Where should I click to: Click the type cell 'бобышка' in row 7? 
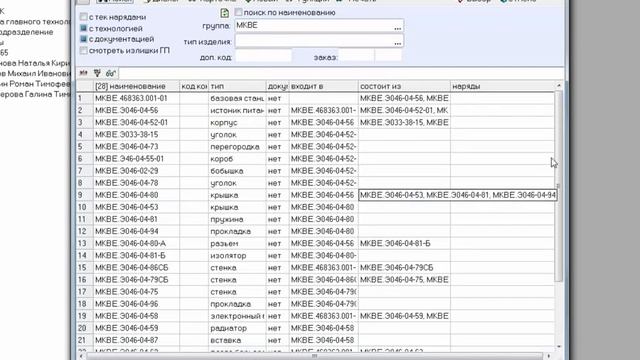click(237, 171)
